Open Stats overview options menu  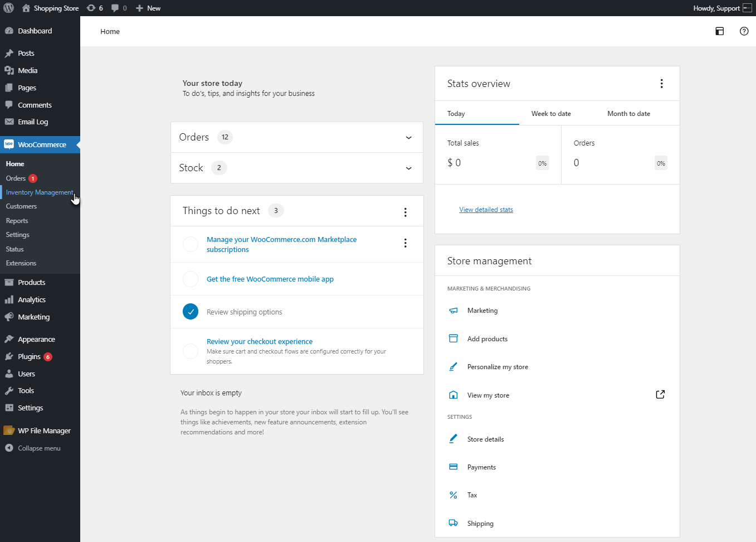point(662,84)
